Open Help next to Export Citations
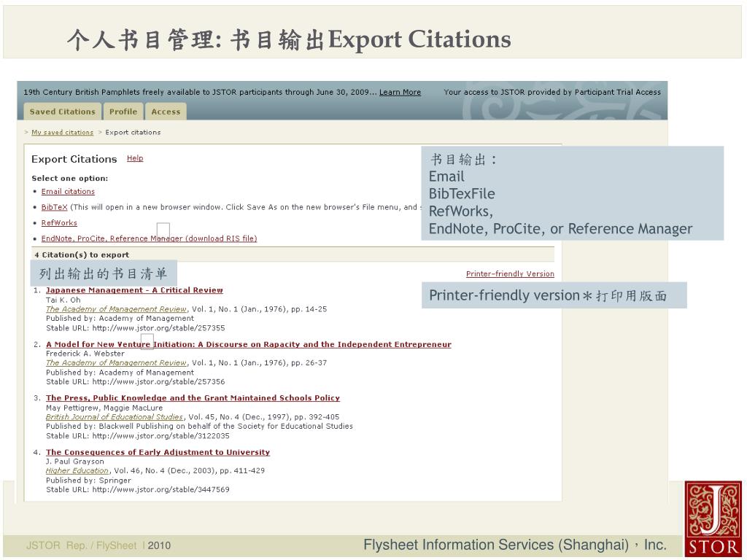 click(x=135, y=158)
